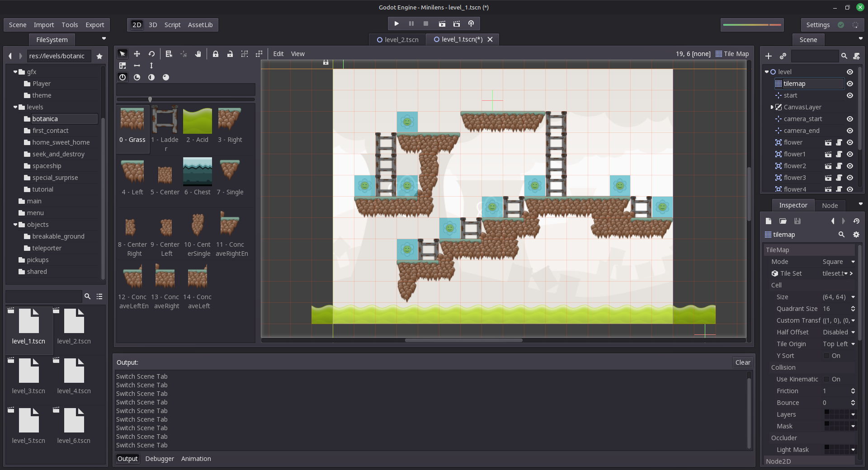Open the Settings button

818,25
